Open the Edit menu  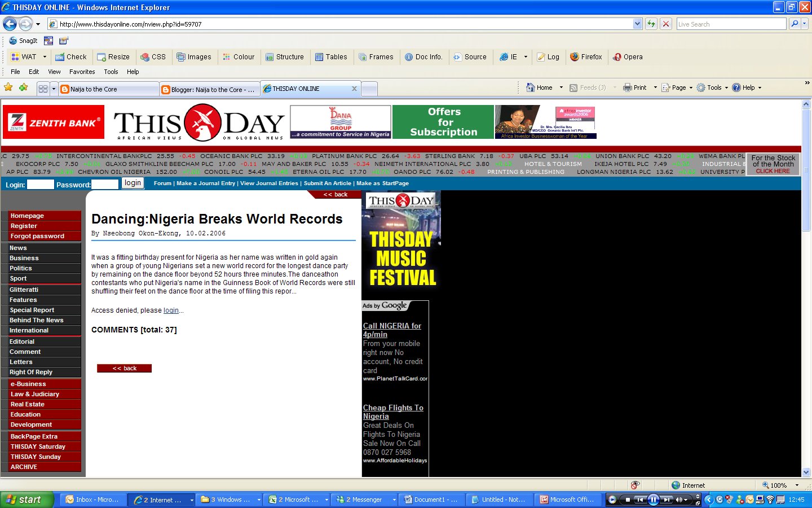pos(34,72)
